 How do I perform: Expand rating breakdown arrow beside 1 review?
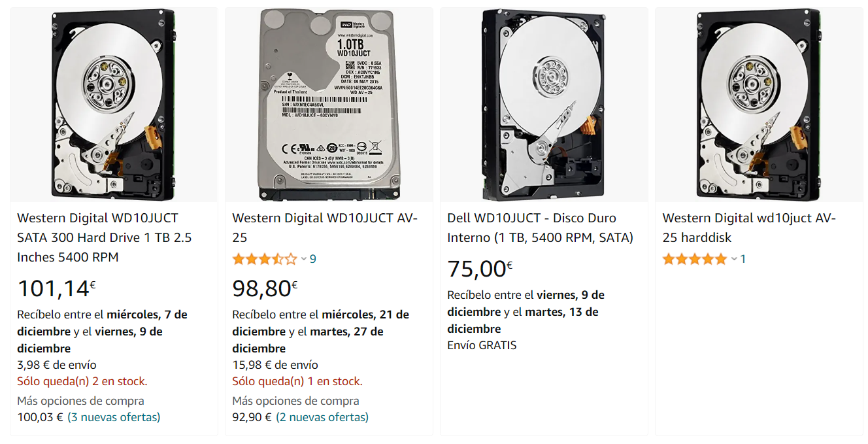734,259
